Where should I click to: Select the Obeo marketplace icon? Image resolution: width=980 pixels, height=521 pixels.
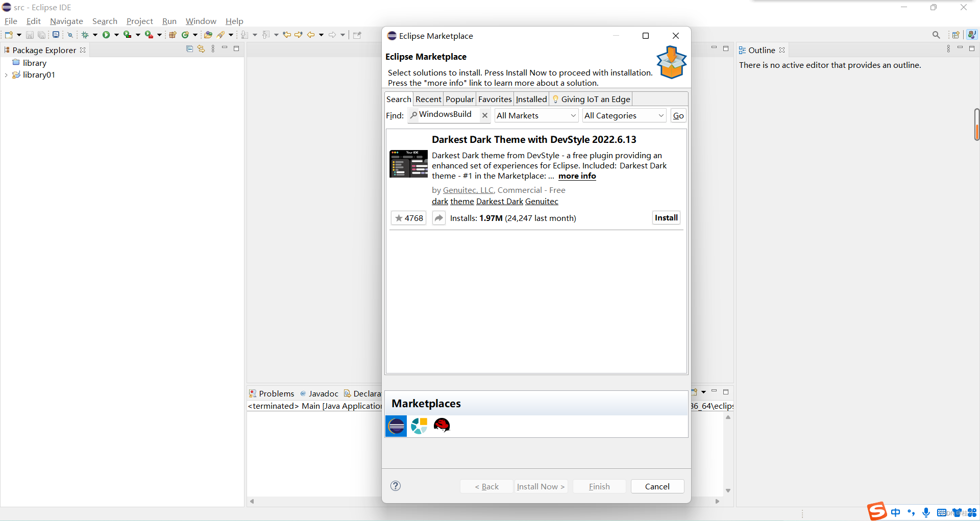419,426
